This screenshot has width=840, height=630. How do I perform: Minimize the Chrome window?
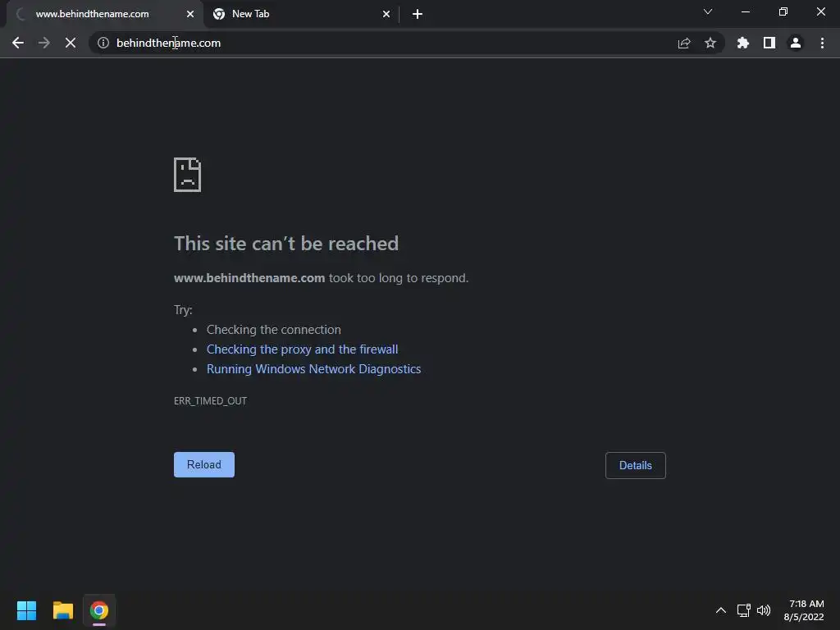[745, 11]
